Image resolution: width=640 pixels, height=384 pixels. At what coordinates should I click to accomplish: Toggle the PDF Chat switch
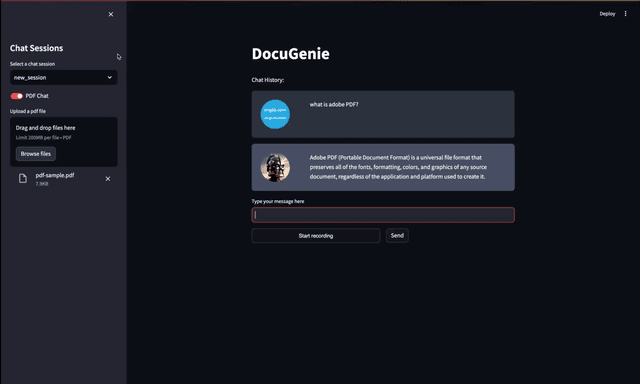(17, 96)
